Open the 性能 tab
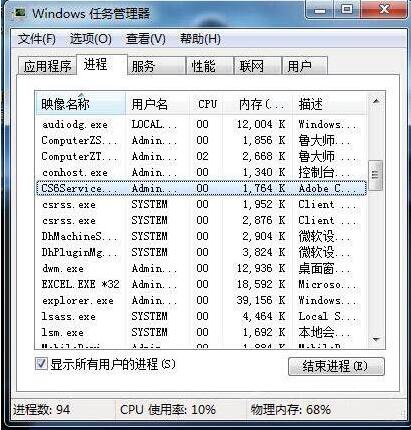Screen dimensions: 411x430 (210, 66)
